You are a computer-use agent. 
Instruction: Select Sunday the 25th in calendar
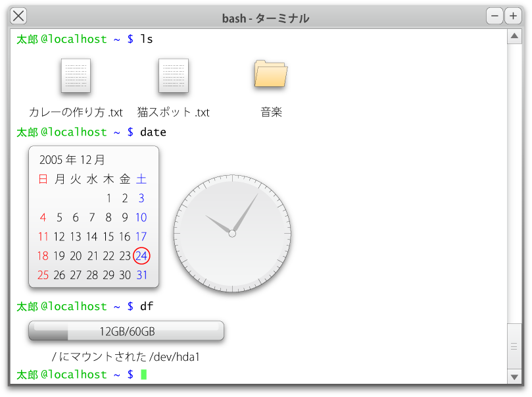43,275
